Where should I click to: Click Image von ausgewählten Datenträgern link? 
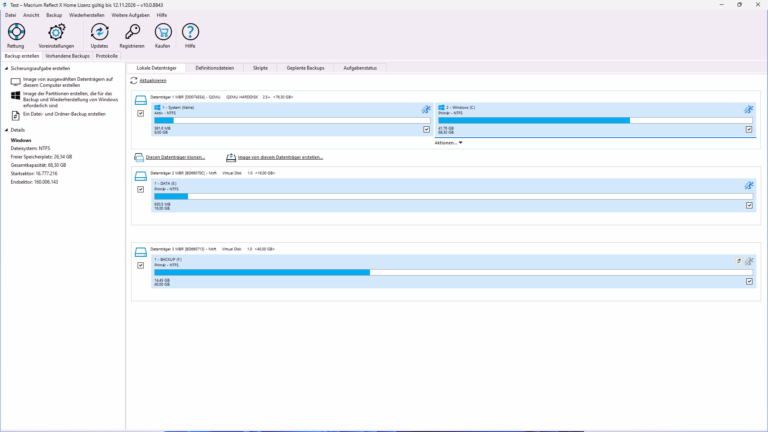(68, 82)
